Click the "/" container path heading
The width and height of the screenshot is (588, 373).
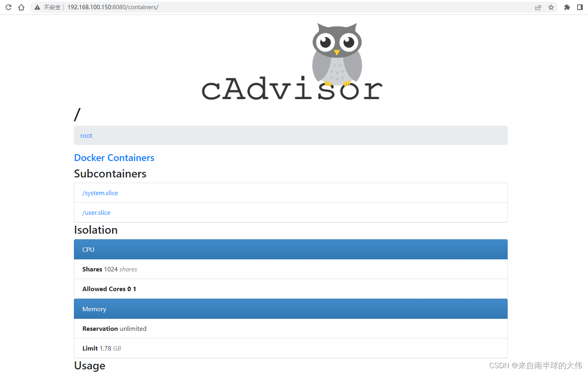(77, 114)
